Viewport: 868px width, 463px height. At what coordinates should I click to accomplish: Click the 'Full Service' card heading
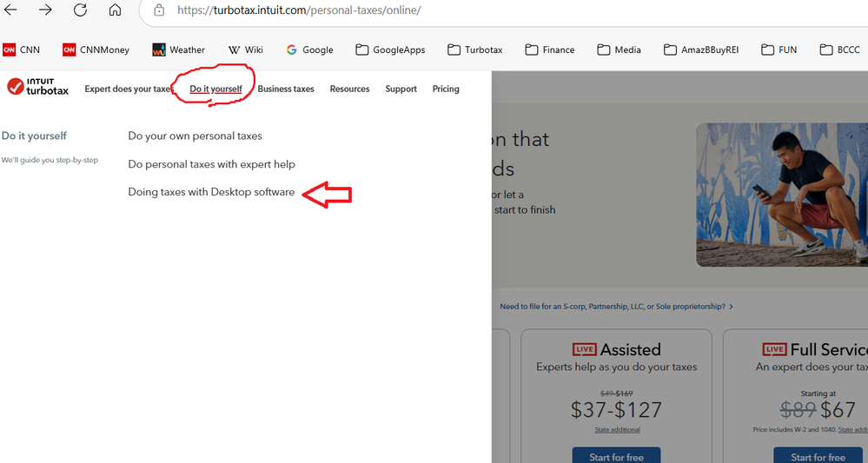point(815,349)
